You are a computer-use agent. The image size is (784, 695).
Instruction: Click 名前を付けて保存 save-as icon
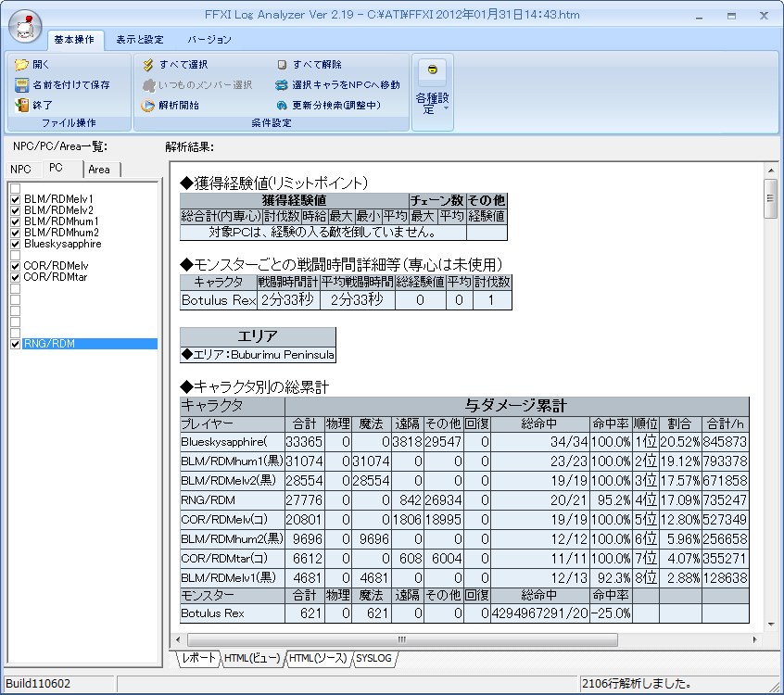pyautogui.click(x=21, y=85)
